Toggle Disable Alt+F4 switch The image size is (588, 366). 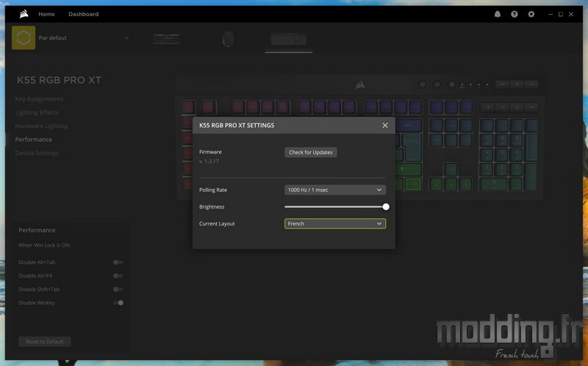118,276
